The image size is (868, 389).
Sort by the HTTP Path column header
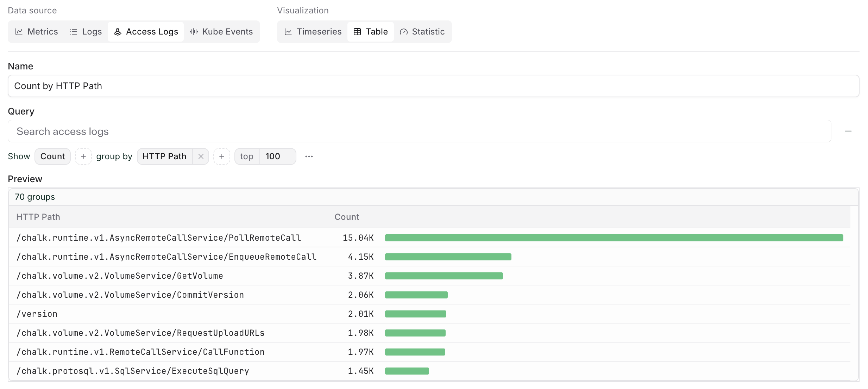click(38, 217)
